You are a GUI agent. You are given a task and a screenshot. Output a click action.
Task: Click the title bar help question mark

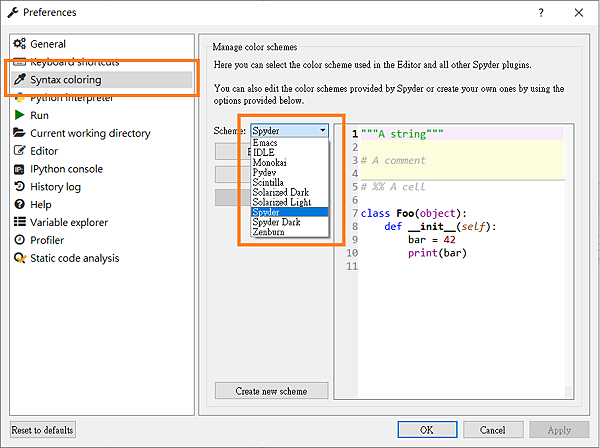click(x=541, y=13)
